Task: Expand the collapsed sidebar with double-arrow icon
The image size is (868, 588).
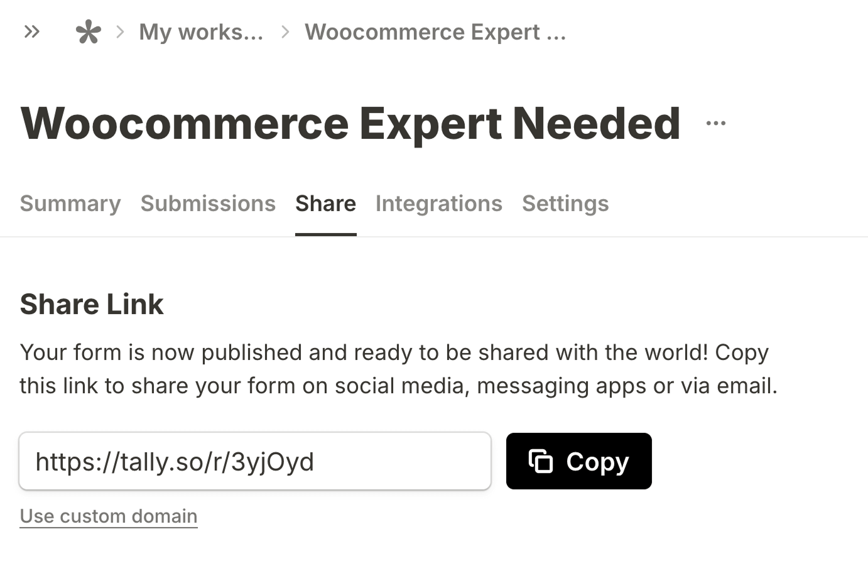Action: pyautogui.click(x=31, y=31)
